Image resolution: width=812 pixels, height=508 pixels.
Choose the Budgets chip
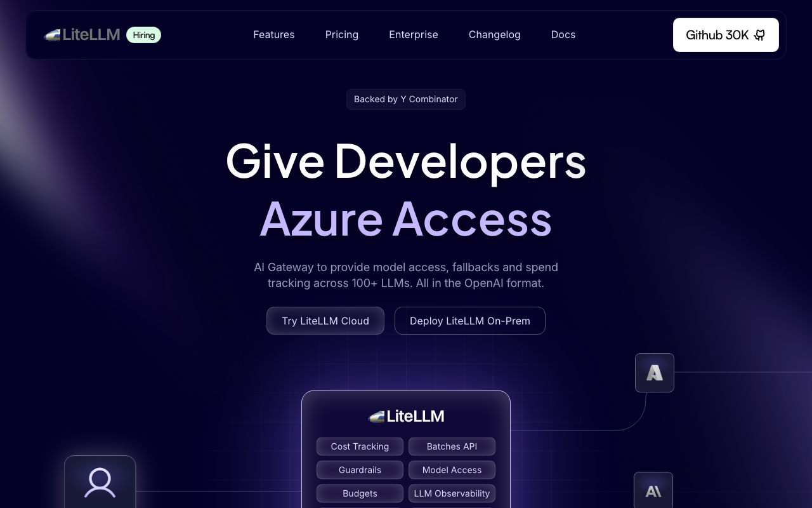(360, 493)
